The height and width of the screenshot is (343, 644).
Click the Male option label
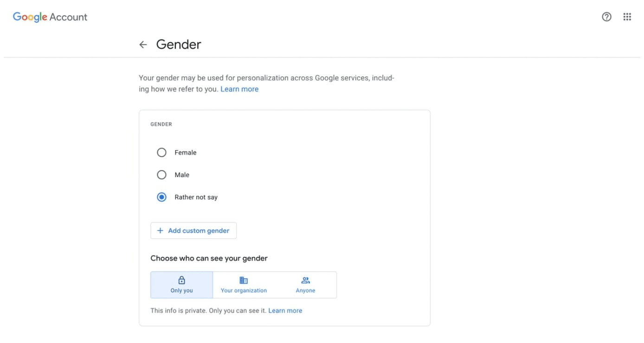click(x=182, y=175)
